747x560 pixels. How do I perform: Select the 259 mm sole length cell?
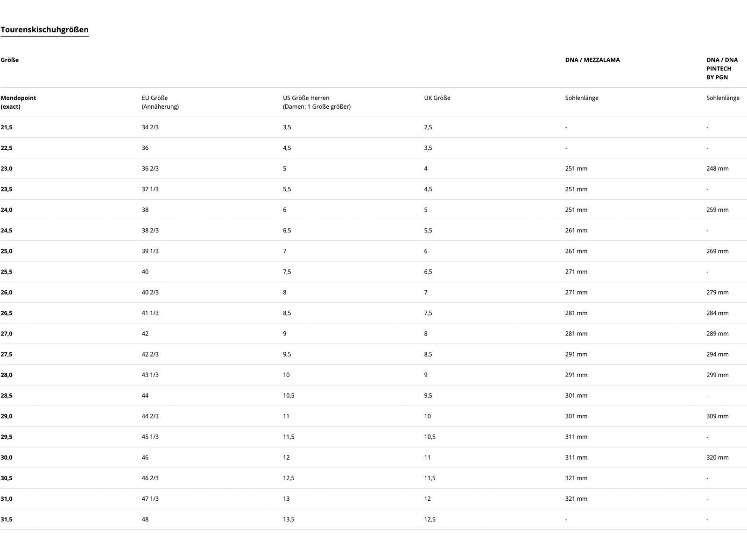[x=717, y=210]
